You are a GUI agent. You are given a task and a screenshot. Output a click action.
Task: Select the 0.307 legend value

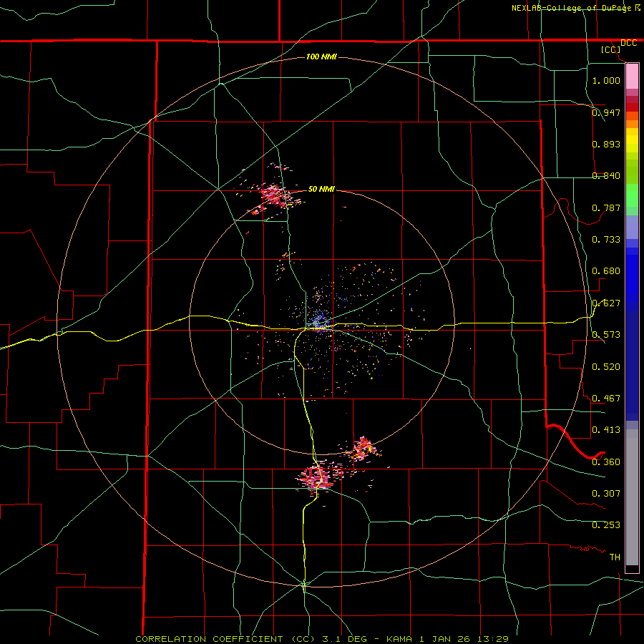606,494
